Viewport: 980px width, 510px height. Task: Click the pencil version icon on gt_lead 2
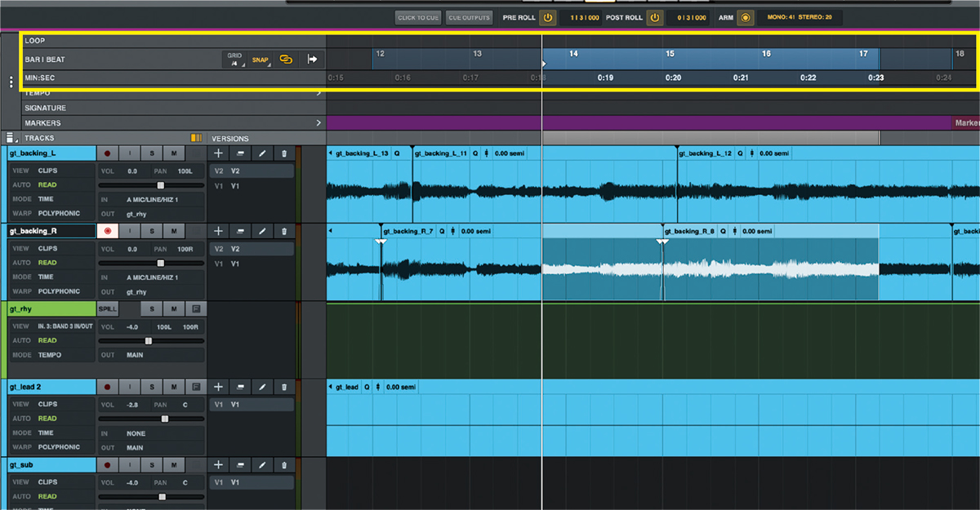tap(262, 387)
